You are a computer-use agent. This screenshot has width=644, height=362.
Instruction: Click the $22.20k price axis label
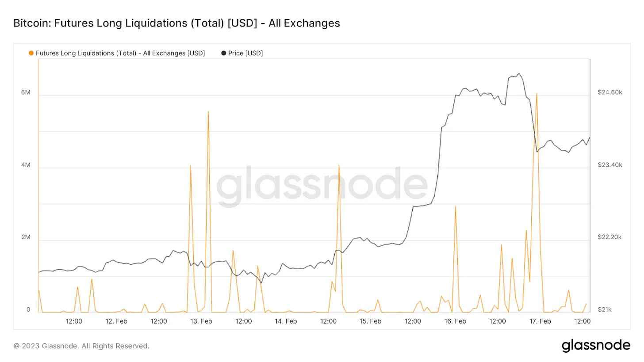[610, 237]
